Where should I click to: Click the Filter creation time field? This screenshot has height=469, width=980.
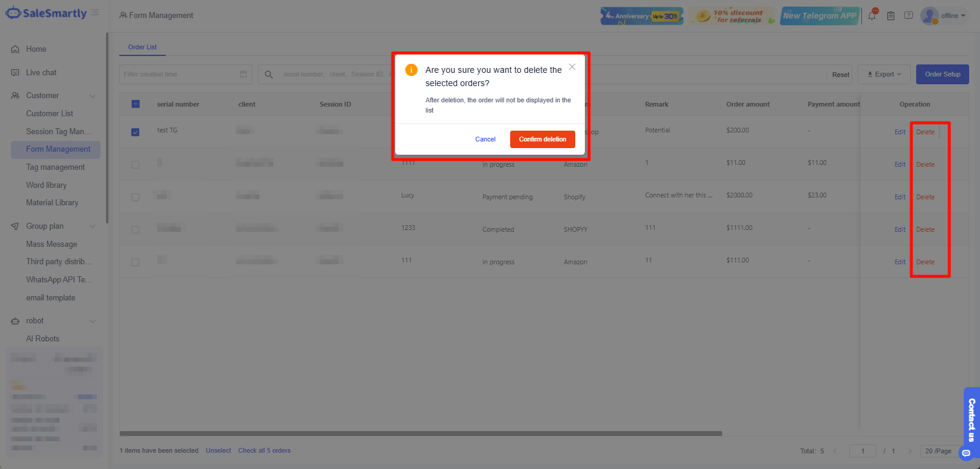186,74
